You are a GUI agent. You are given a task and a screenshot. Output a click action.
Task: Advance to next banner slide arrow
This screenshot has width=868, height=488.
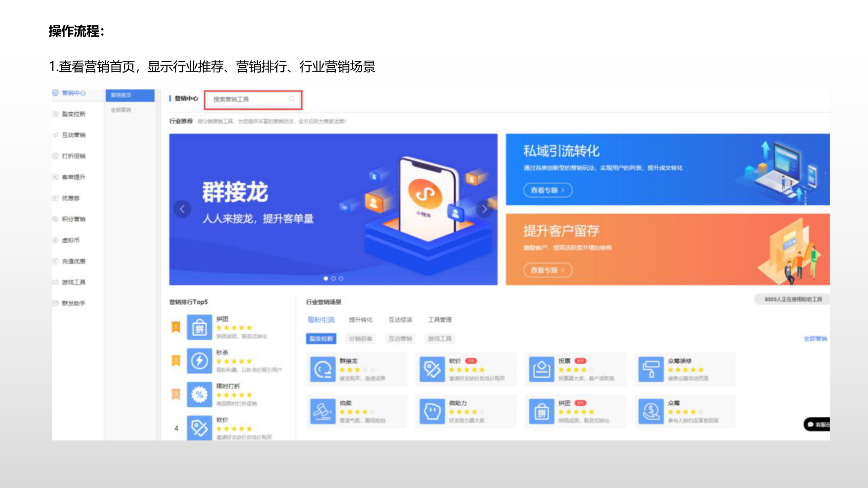click(x=484, y=209)
